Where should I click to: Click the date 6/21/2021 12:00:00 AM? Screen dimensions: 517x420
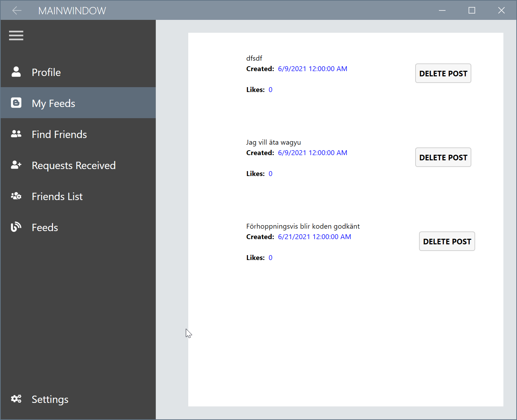314,237
